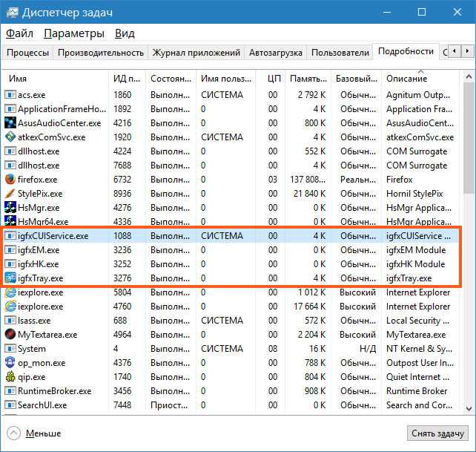Image resolution: width=476 pixels, height=452 pixels.
Task: Switch to the Процессы tab
Action: click(27, 53)
